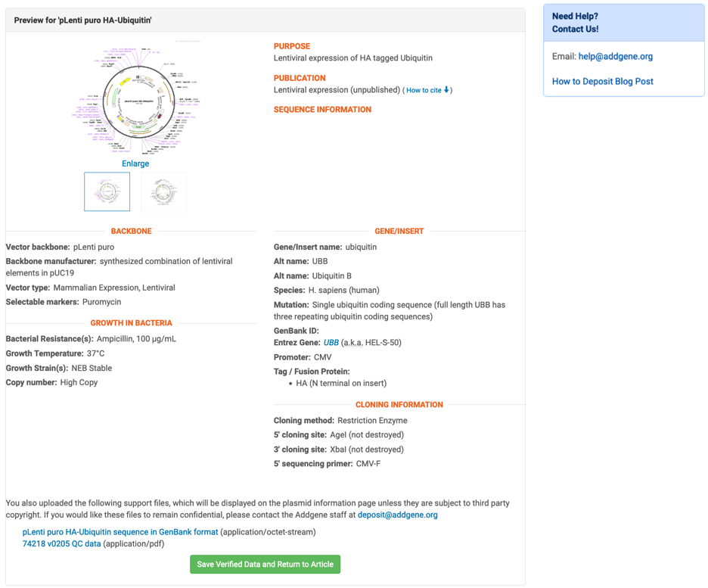Open the How to Deposit Blog Post
The image size is (708, 588).
(x=601, y=81)
